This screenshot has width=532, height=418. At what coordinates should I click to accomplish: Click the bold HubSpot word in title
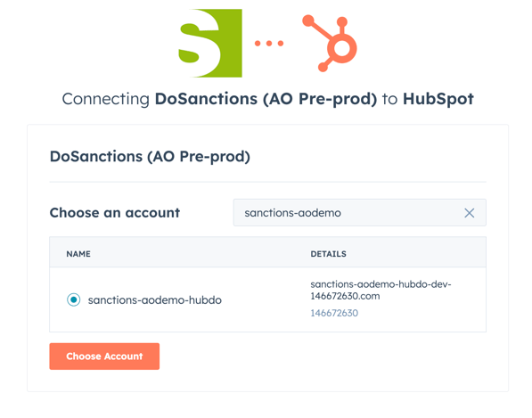[438, 99]
